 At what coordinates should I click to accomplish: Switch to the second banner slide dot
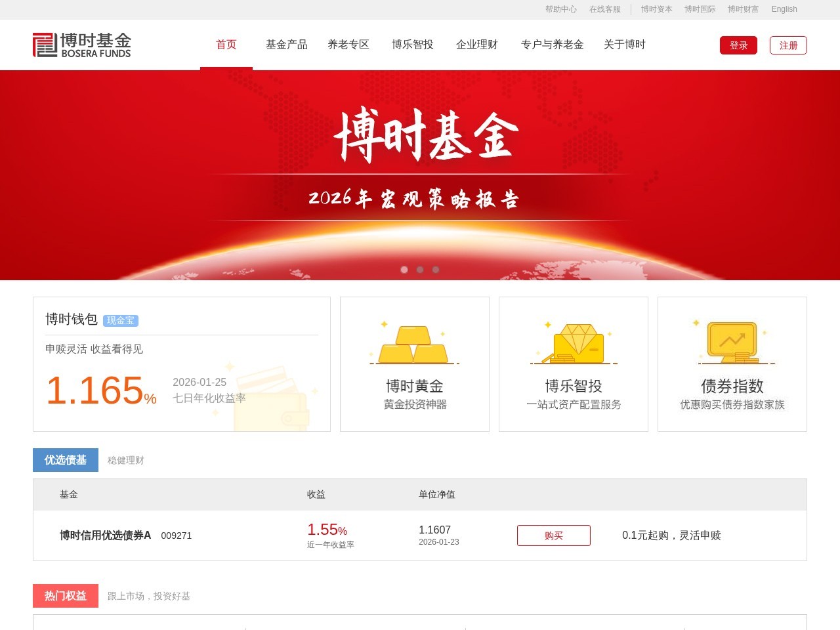(420, 270)
